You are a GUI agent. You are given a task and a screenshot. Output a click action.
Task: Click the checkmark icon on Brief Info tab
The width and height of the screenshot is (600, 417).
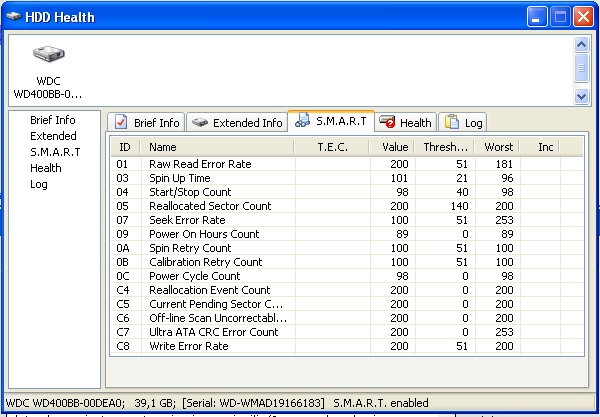pyautogui.click(x=121, y=122)
